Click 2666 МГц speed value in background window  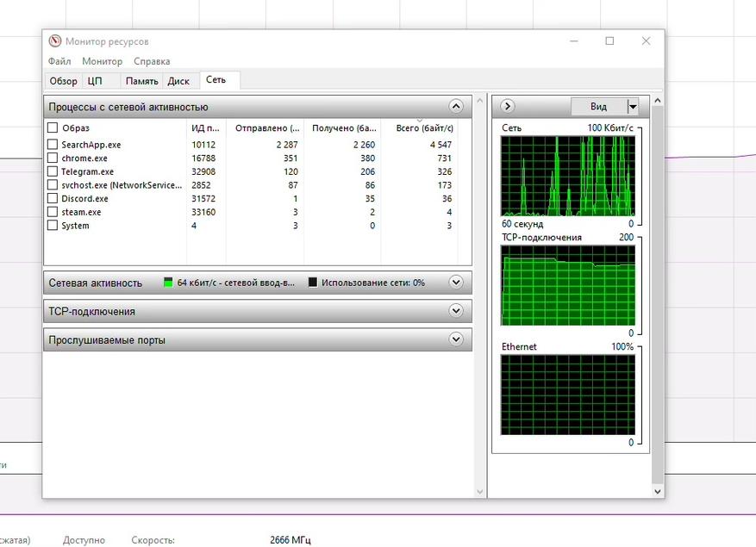click(x=291, y=540)
